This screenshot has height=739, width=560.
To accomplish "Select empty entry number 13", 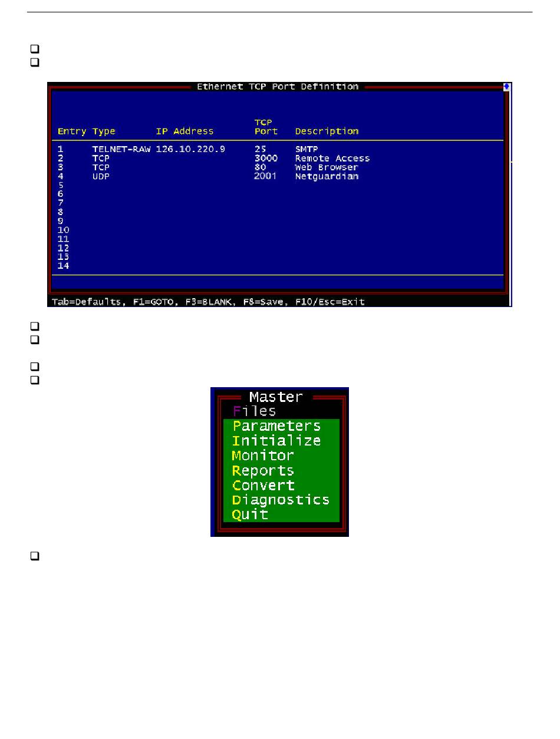I will point(64,257).
